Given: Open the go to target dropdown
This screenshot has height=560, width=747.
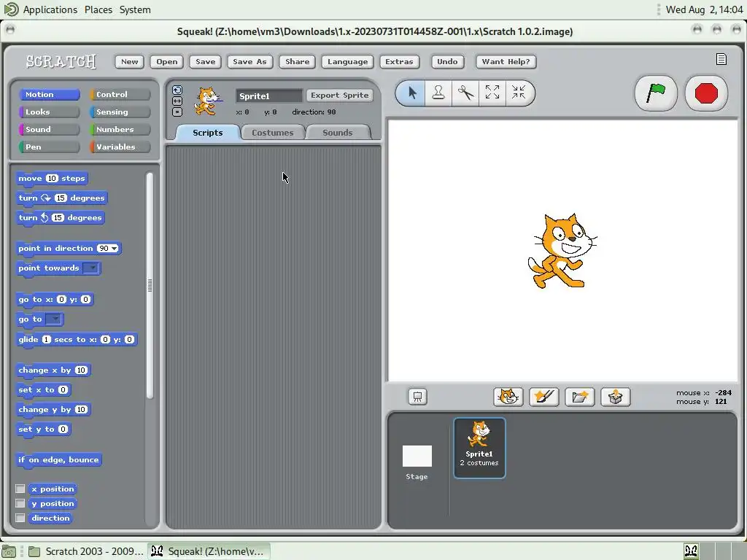Looking at the screenshot, I should pos(54,319).
